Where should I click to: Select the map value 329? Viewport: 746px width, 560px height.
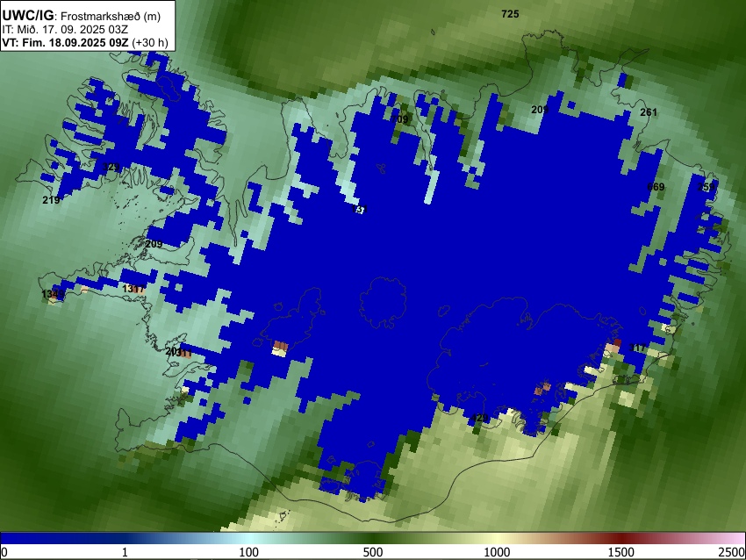point(111,167)
